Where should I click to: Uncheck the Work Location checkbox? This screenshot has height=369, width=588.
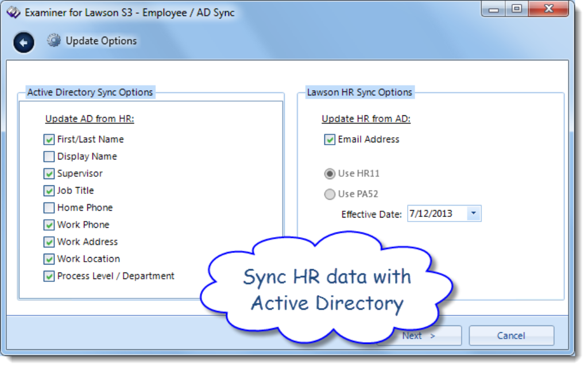click(x=49, y=259)
